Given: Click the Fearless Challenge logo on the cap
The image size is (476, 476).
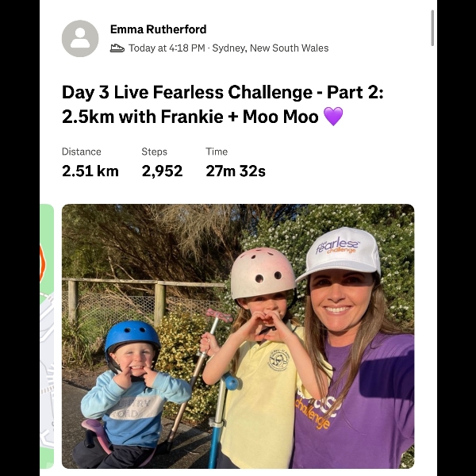Looking at the screenshot, I should point(338,244).
